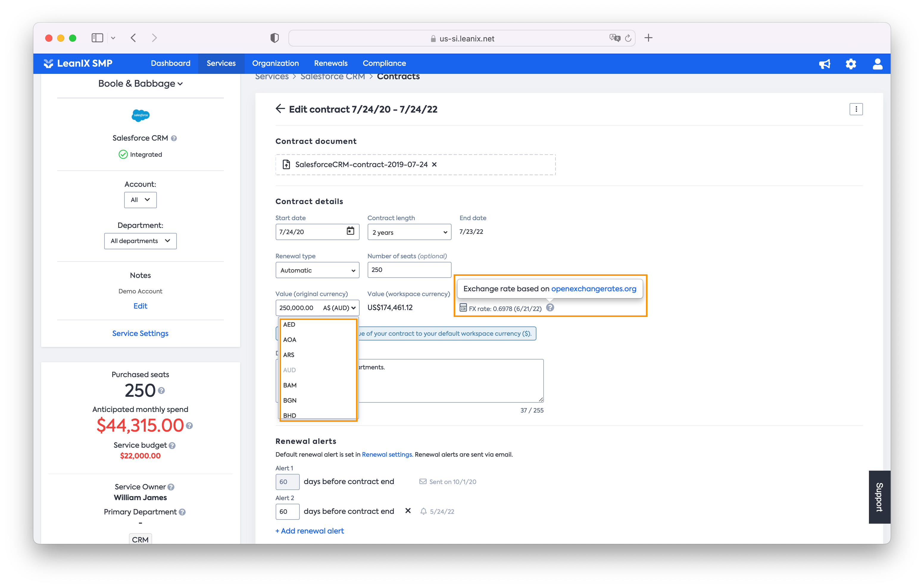Expand the Boole & Babbage workspace switcher
Screen dimensions: 924x588
141,83
